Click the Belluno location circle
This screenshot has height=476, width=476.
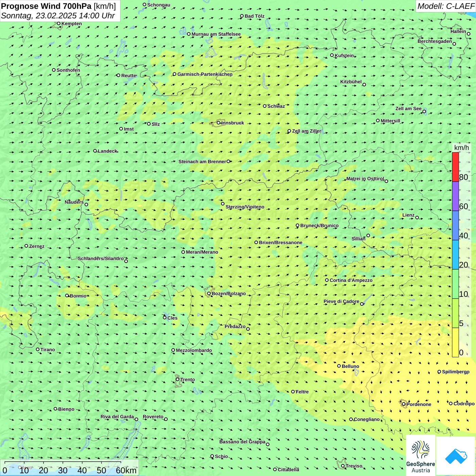[339, 366]
